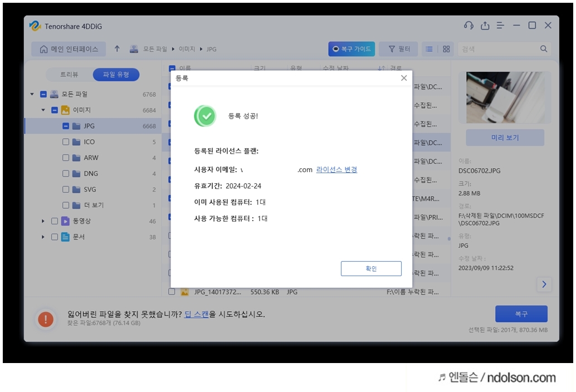Check the SVG folder checkbox
The image size is (576, 392).
tap(66, 189)
